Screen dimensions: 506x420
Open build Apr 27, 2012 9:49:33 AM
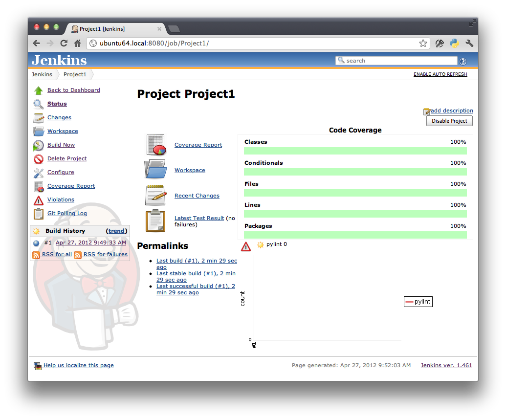coord(90,243)
